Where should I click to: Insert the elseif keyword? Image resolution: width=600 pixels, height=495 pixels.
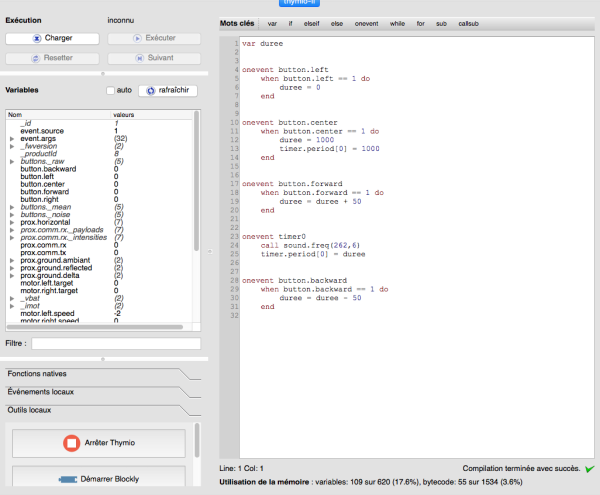coord(311,24)
